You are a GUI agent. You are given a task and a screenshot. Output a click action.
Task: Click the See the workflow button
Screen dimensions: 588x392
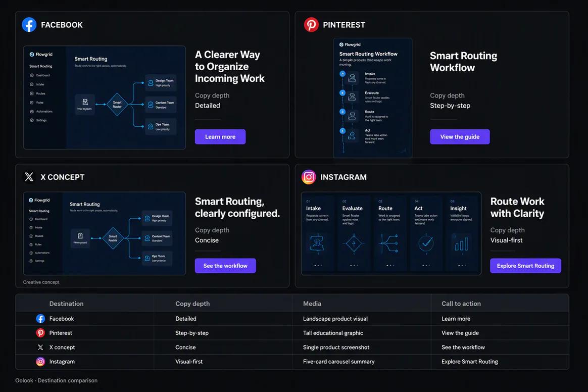pyautogui.click(x=225, y=266)
